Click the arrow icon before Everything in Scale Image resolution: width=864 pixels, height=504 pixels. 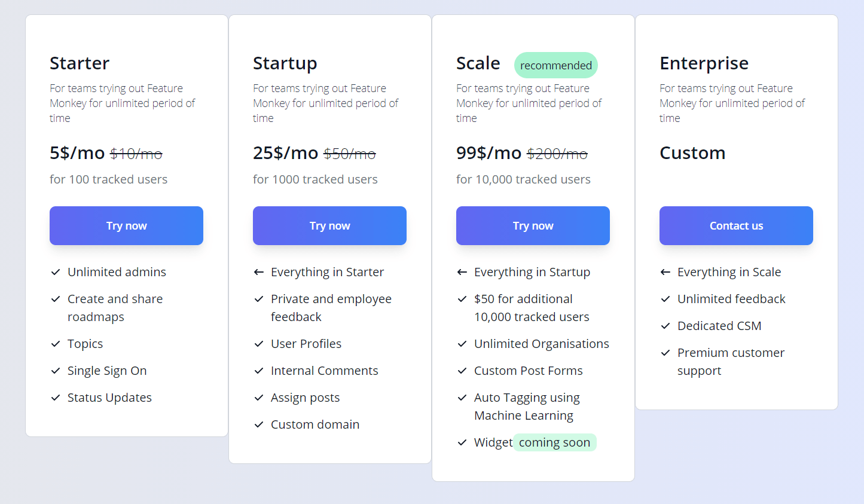click(665, 272)
